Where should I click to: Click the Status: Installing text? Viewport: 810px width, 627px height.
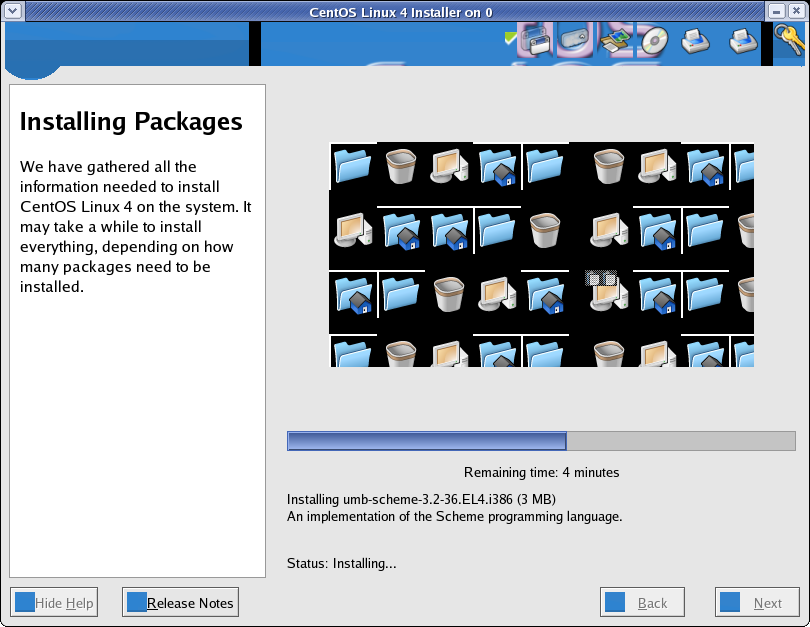340,563
